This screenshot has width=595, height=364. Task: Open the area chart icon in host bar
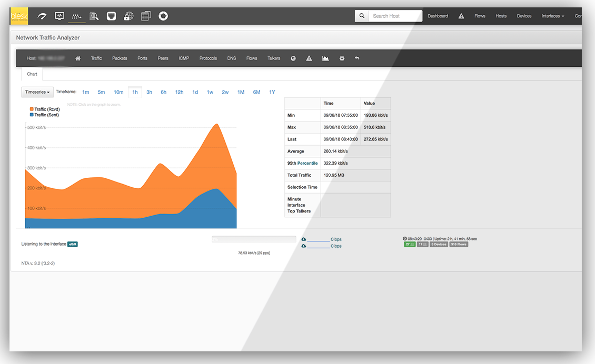325,58
